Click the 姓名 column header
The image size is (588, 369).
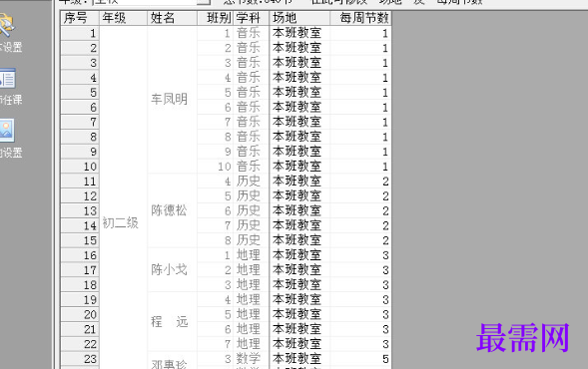[x=172, y=18]
